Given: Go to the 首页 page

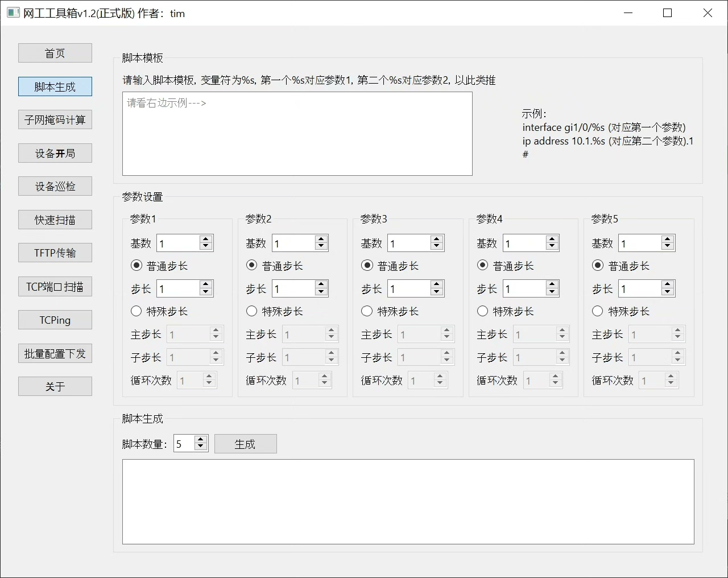Looking at the screenshot, I should pos(55,53).
